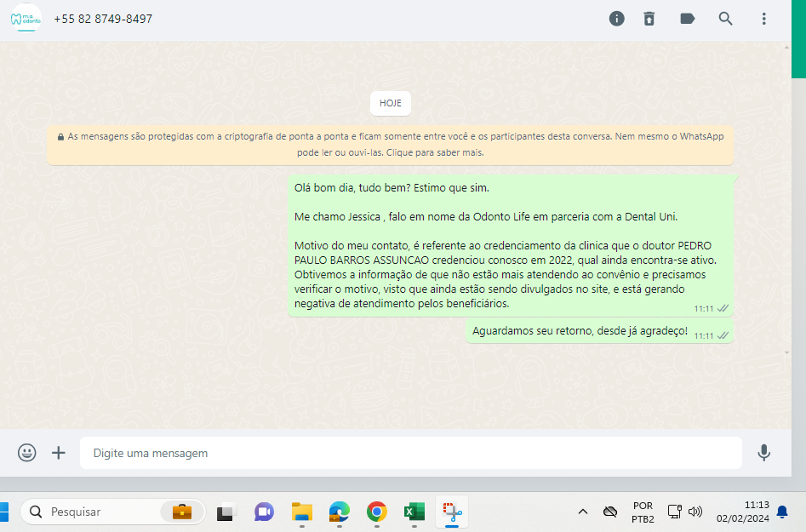Open the contact profile picture
806x532 pixels.
tap(26, 19)
